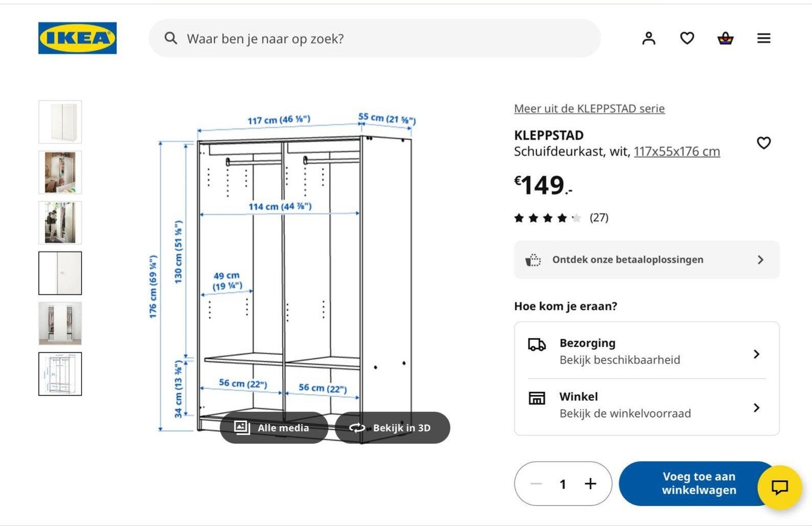
Task: Open the star rating reviews
Action: (x=548, y=218)
